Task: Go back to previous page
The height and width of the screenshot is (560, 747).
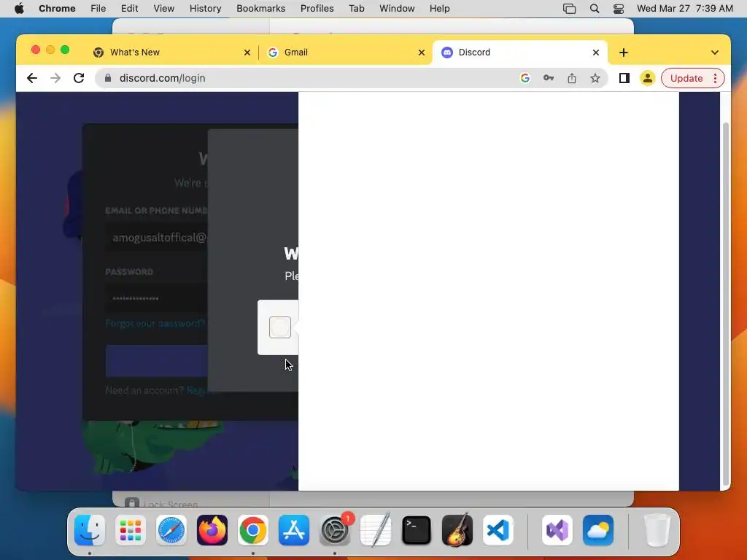Action: pos(32,78)
